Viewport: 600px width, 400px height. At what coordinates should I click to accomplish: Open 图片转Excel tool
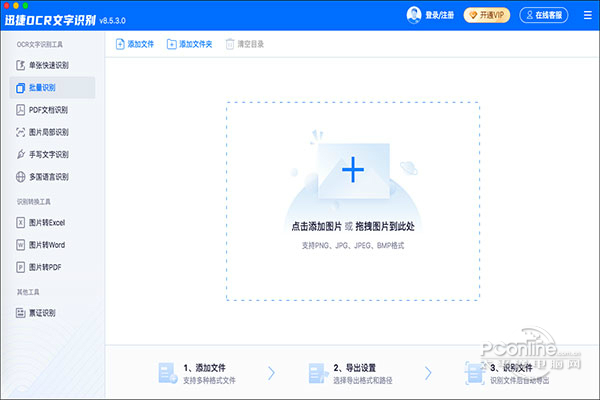[x=52, y=222]
